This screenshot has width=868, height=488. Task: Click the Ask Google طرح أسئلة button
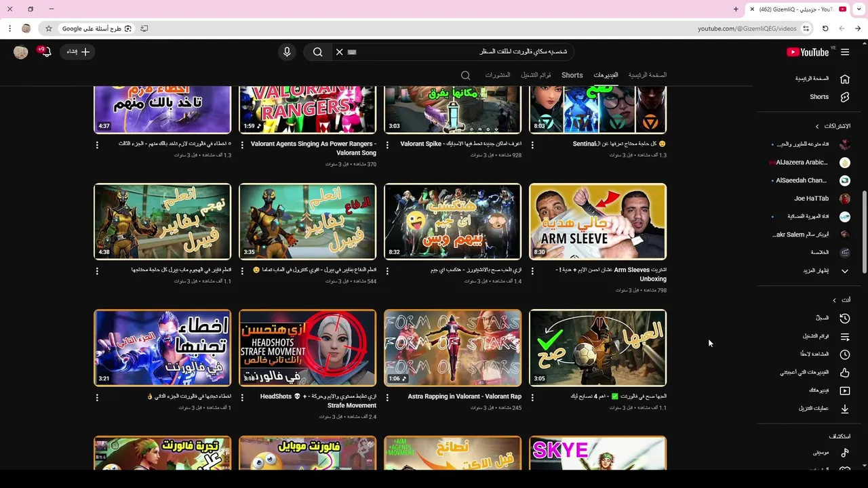click(96, 28)
